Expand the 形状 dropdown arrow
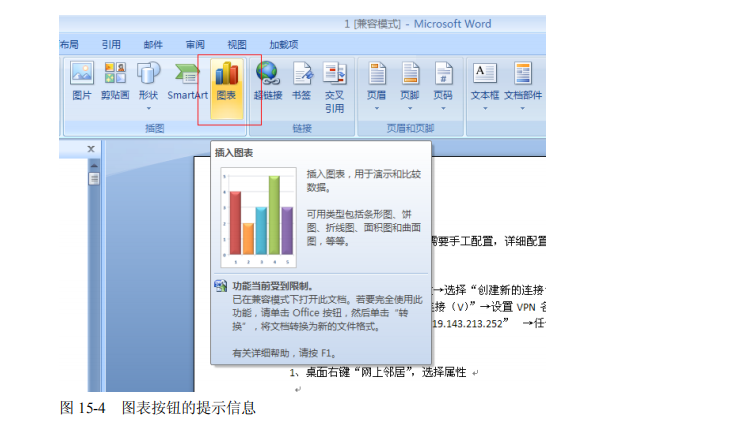Screen dimensions: 735x430 [149, 109]
